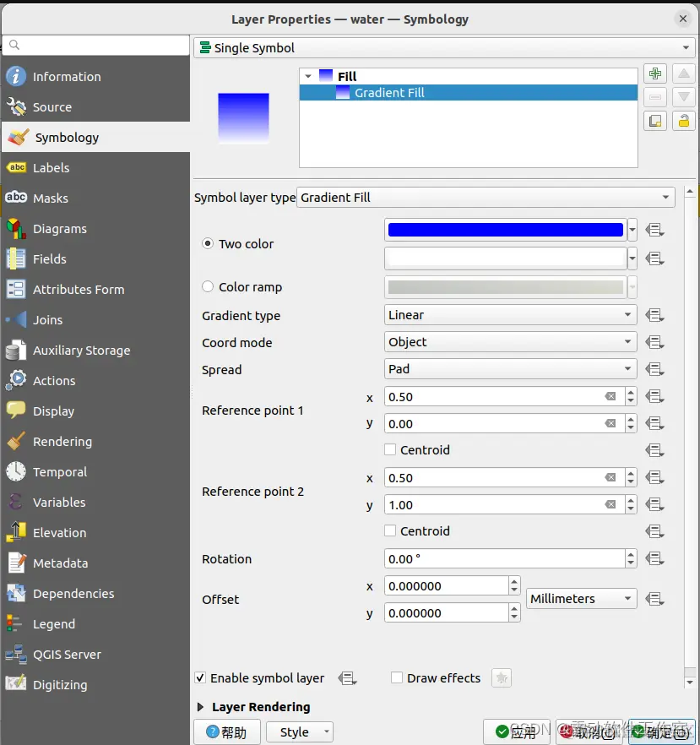700x745 pixels.
Task: Open the QGIS Server tab
Action: [95, 655]
